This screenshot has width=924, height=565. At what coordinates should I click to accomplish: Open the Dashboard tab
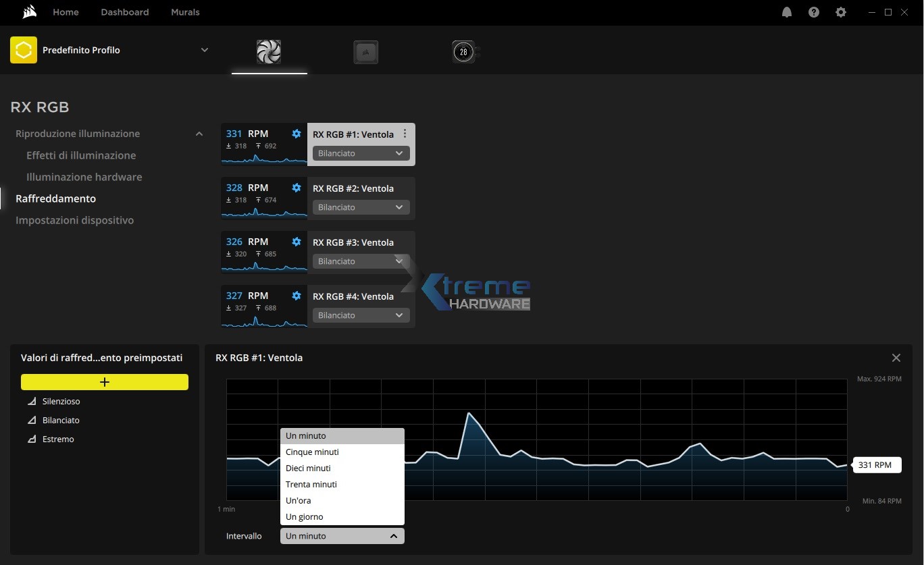pyautogui.click(x=125, y=12)
